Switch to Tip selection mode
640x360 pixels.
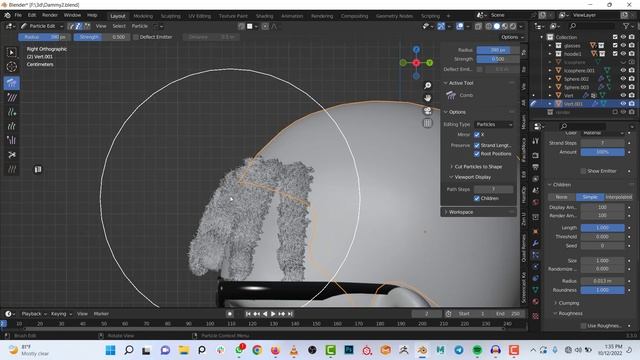pos(87,26)
